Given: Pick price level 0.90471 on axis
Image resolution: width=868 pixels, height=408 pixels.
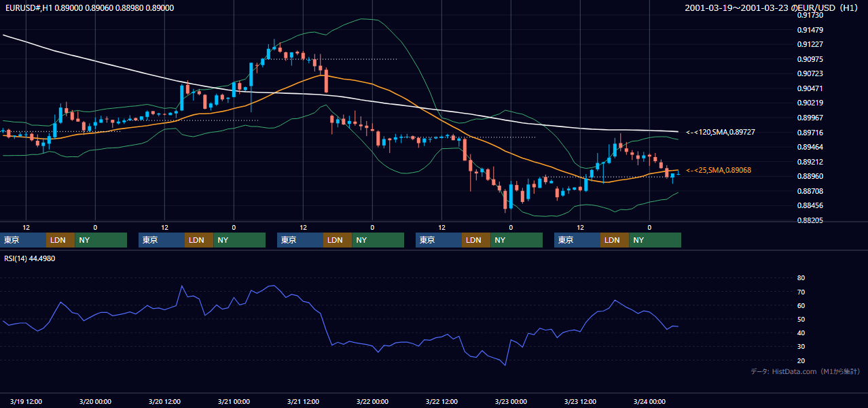Looking at the screenshot, I should [810, 88].
